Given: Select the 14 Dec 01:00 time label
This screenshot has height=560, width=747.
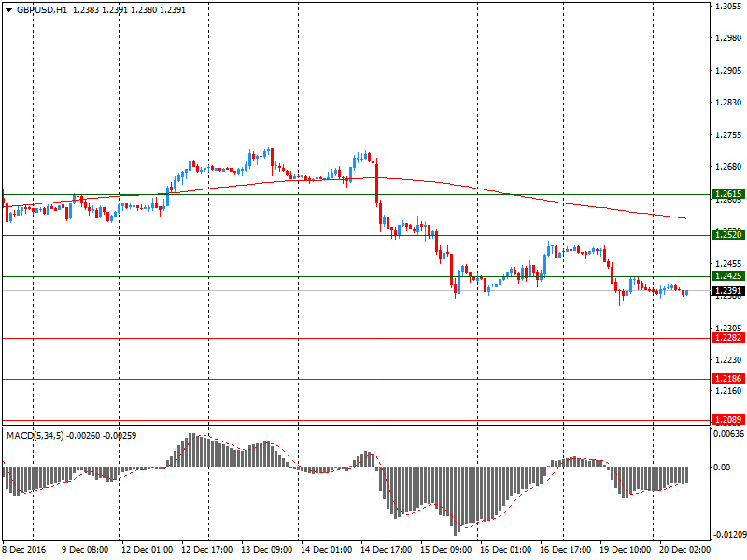Looking at the screenshot, I should tap(326, 549).
